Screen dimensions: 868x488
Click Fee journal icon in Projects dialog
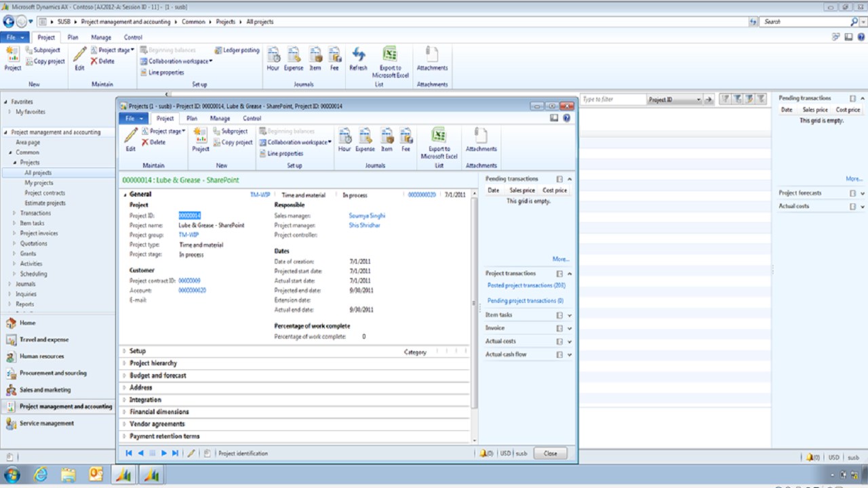[406, 139]
